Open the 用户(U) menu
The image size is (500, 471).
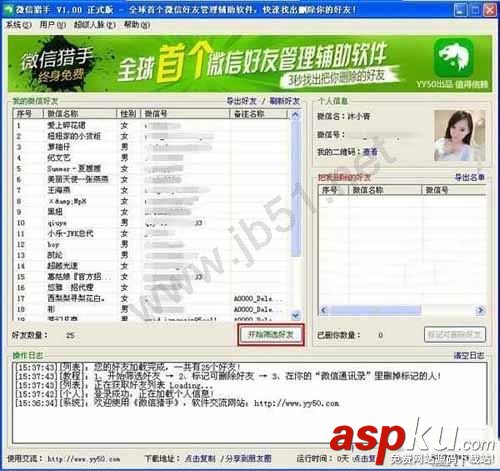click(x=53, y=25)
